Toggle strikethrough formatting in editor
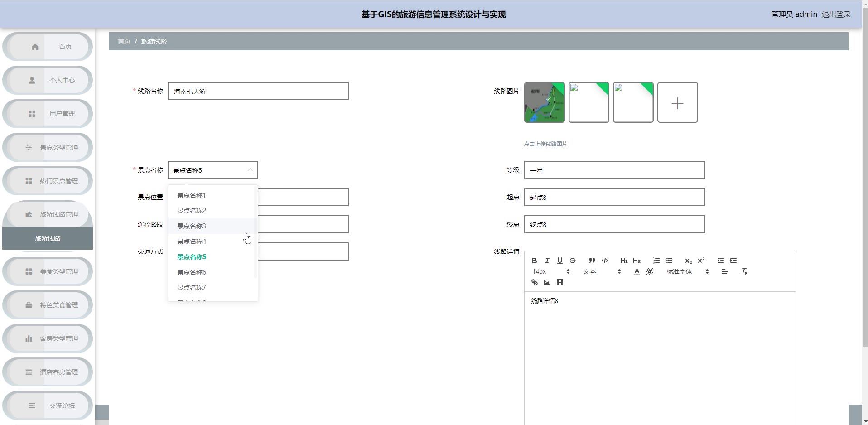868x425 pixels. pyautogui.click(x=572, y=261)
